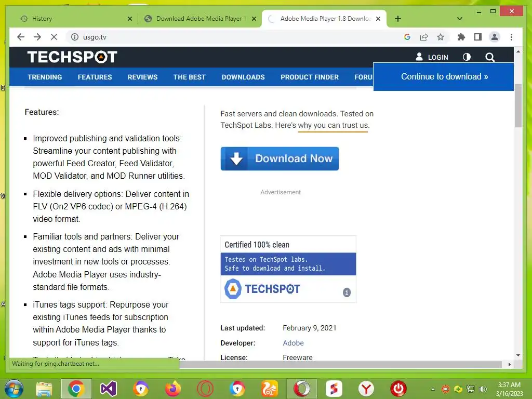This screenshot has width=532, height=399.
Task: Expand the tab search dropdown
Action: point(460,19)
